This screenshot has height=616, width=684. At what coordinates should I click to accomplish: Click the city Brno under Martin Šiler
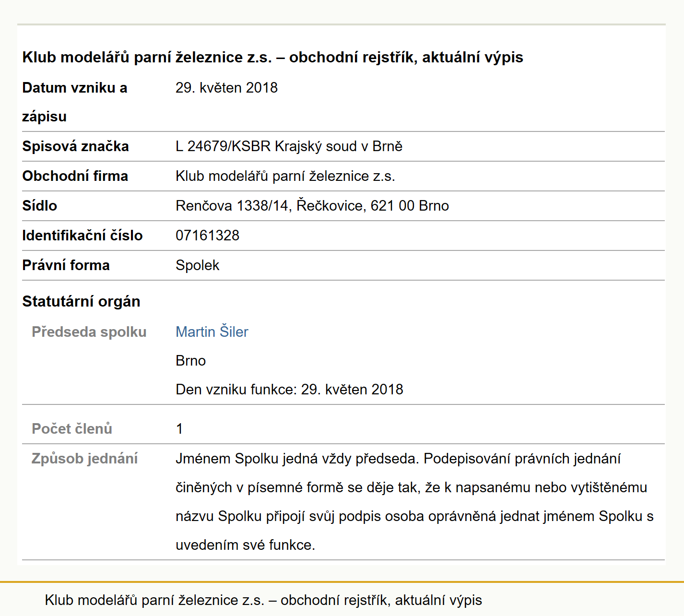tap(190, 360)
